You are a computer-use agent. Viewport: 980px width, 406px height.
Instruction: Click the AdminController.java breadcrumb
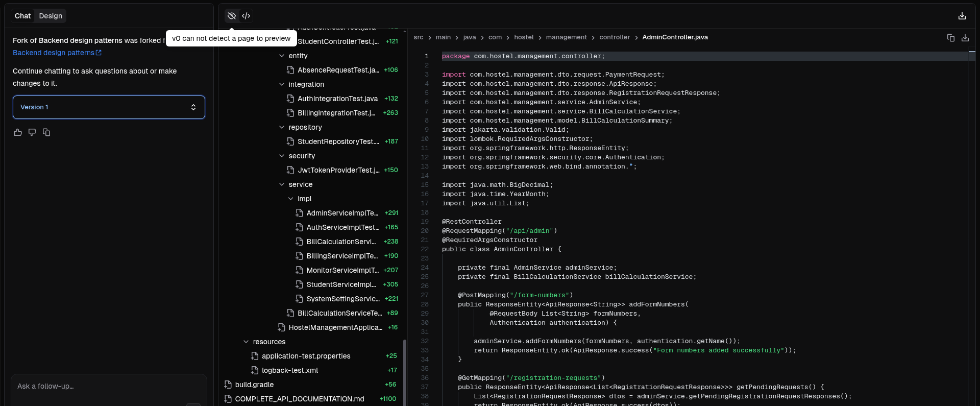coord(675,37)
